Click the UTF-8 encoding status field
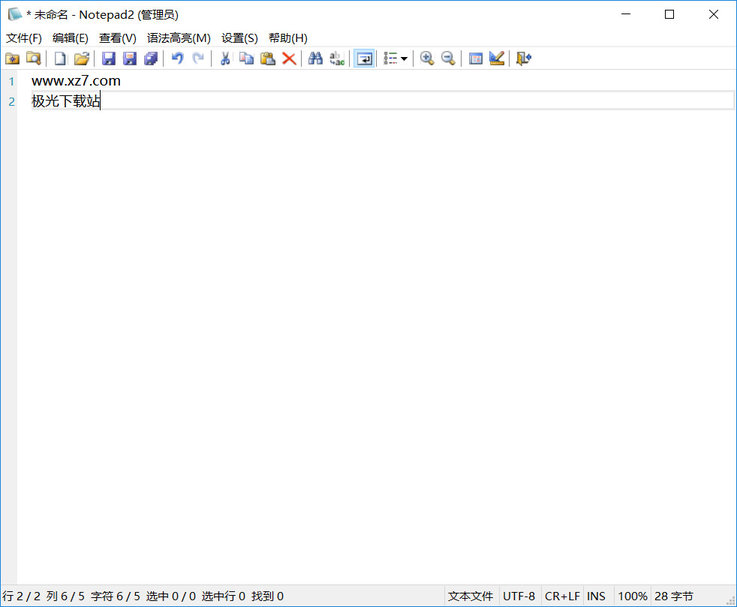The height and width of the screenshot is (607, 737). point(519,596)
